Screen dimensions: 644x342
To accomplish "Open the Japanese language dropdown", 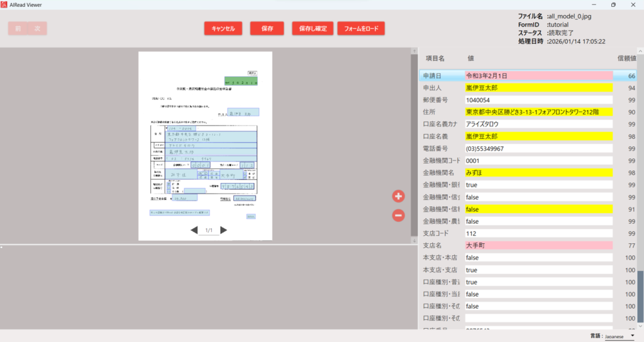I will [619, 336].
